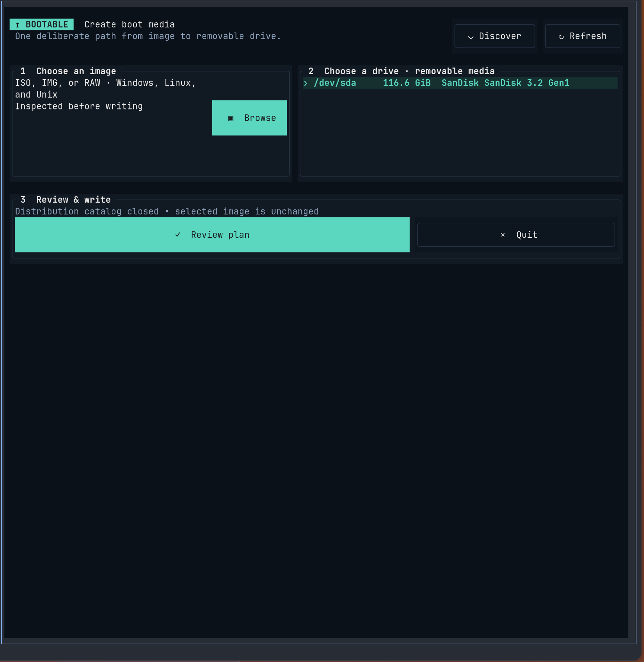Open the Review plan step
Screen dimensions: 644x662
(x=212, y=235)
